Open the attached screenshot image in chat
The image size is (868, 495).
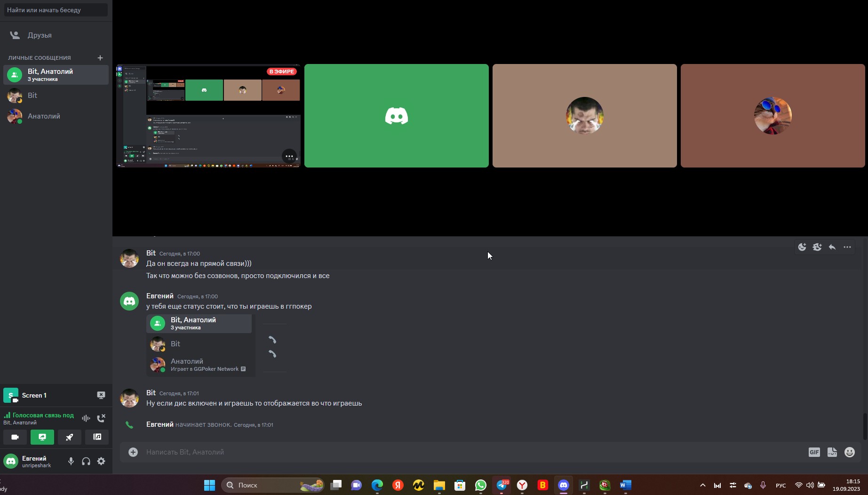click(x=216, y=345)
